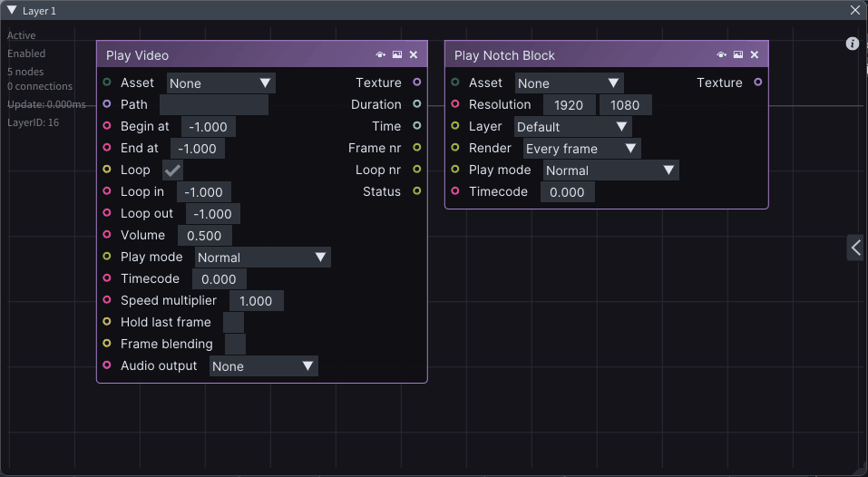Click Texture output pin on Play Video
Screen dimensions: 868x477
coord(417,83)
